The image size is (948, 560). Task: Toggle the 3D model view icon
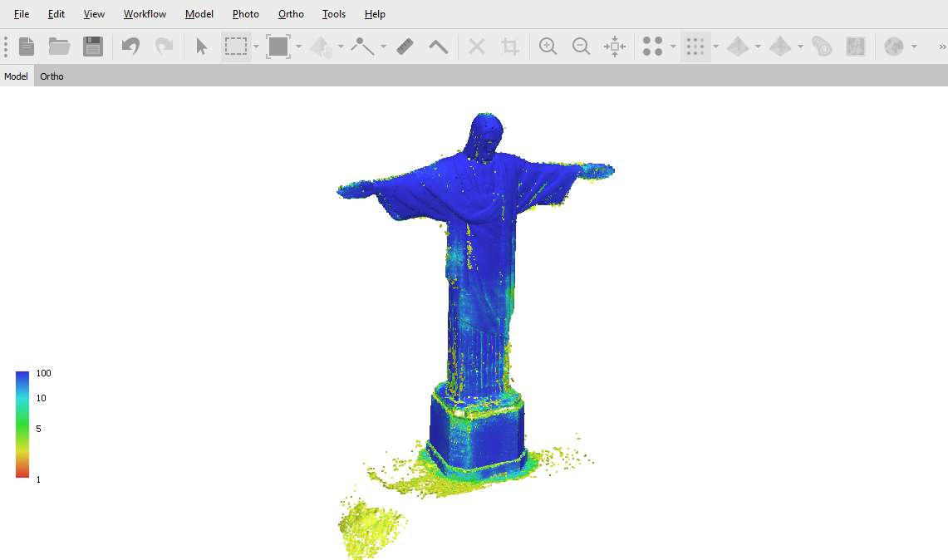click(x=738, y=47)
